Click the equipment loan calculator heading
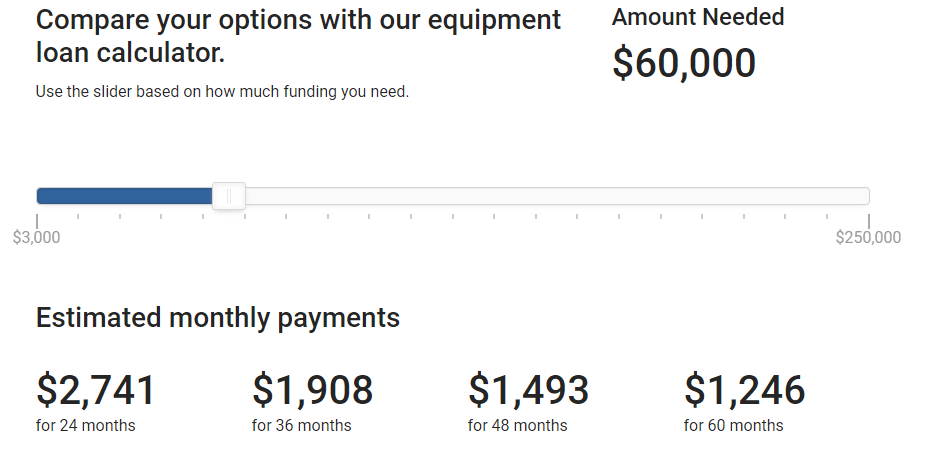Image resolution: width=931 pixels, height=467 pixels. 299,35
